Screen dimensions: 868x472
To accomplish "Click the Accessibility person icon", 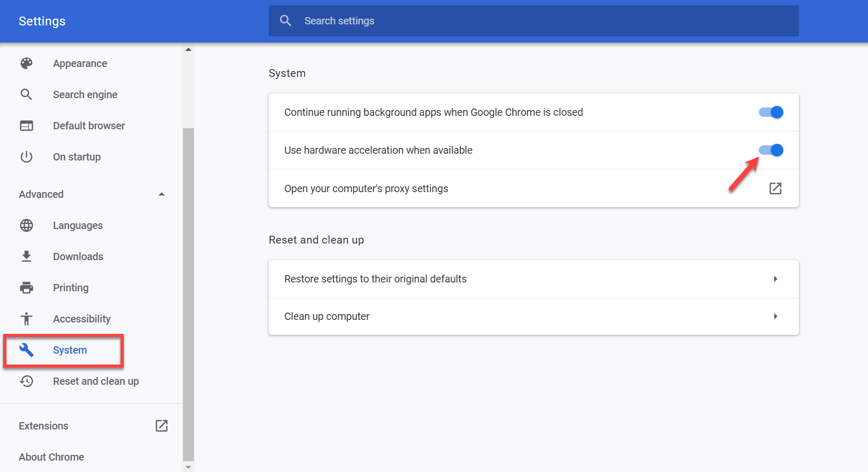I will click(x=27, y=319).
